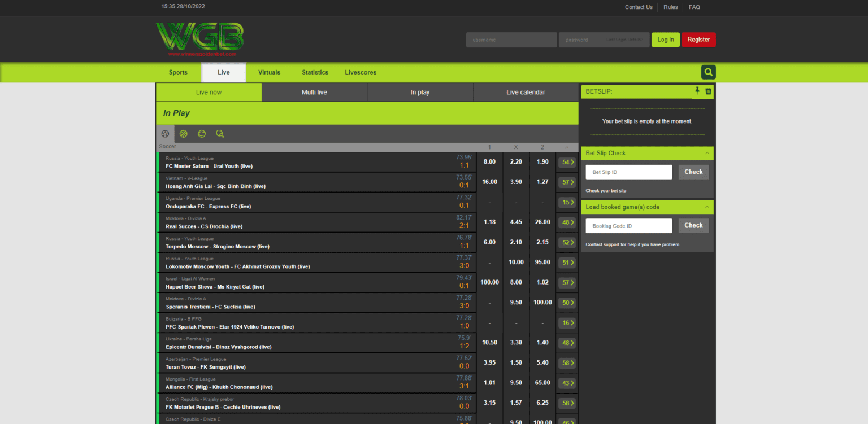This screenshot has height=424, width=868.
Task: Collapse the Soccer list with header chevron
Action: tap(567, 147)
